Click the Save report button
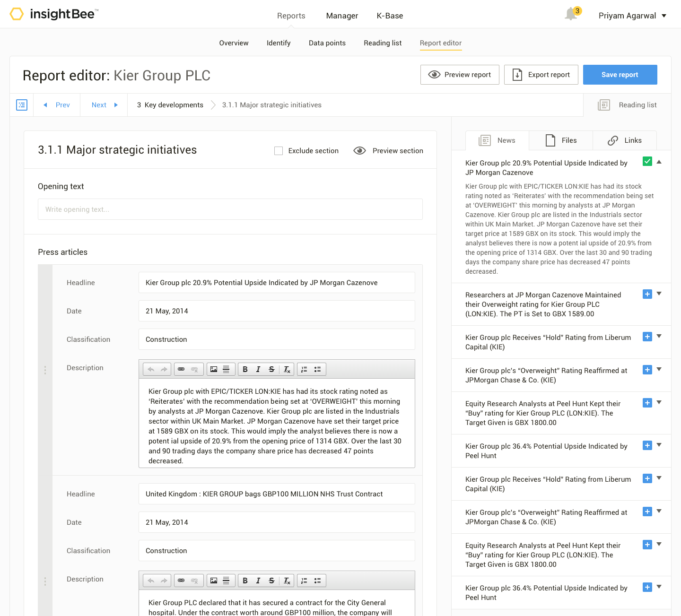 coord(620,75)
